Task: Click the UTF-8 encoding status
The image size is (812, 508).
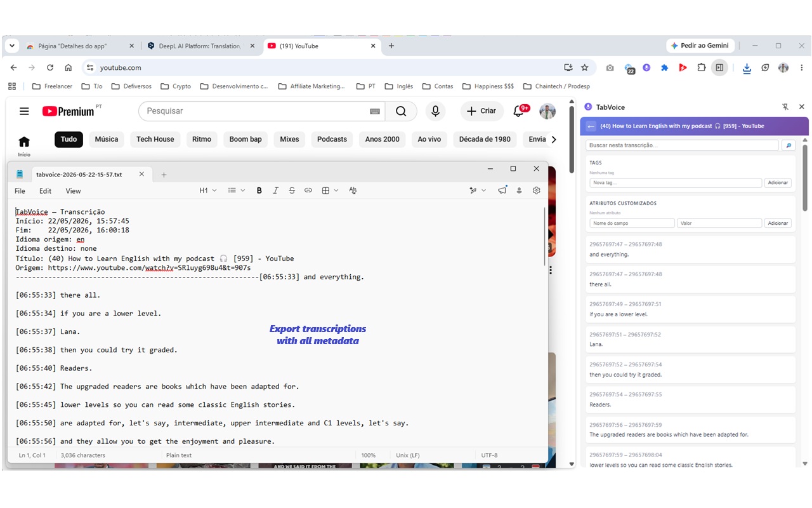Action: [x=489, y=455]
